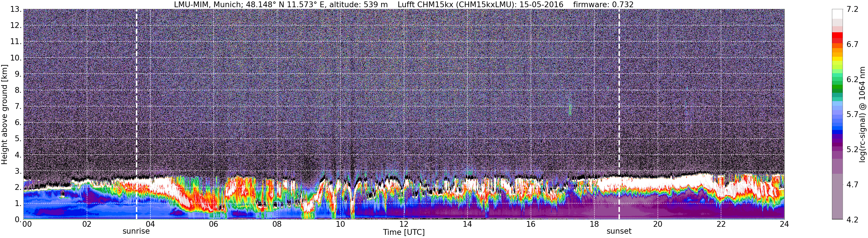Click the y-axis tick label '0.'
The image size is (868, 238).
pyautogui.click(x=18, y=219)
